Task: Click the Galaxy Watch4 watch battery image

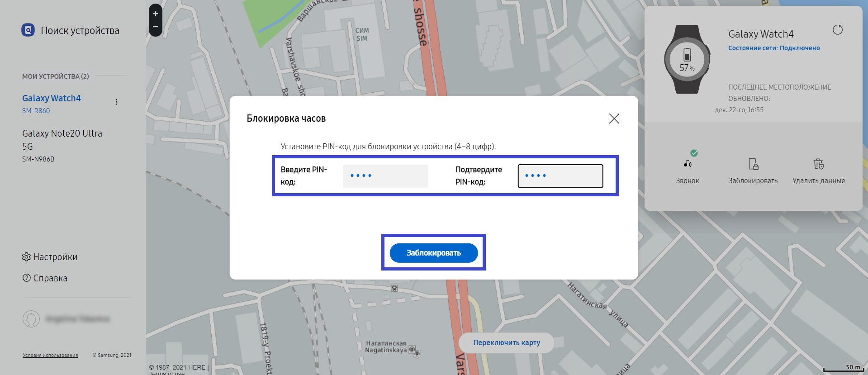Action: [687, 59]
